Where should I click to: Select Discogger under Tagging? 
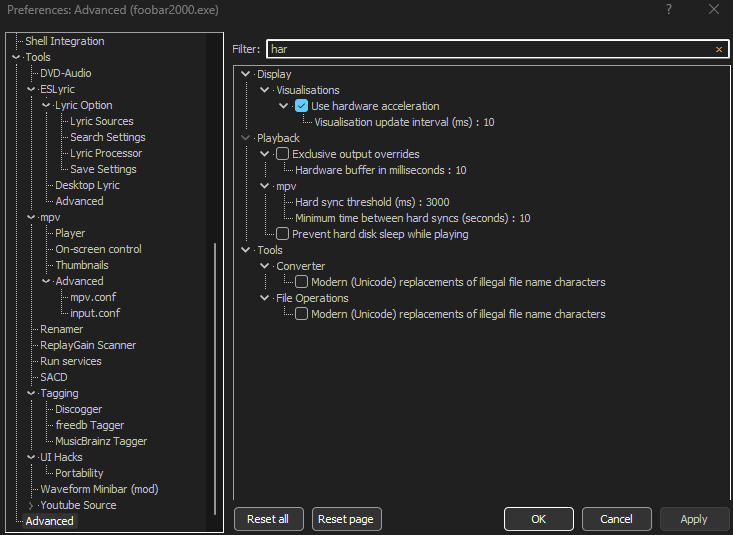79,409
